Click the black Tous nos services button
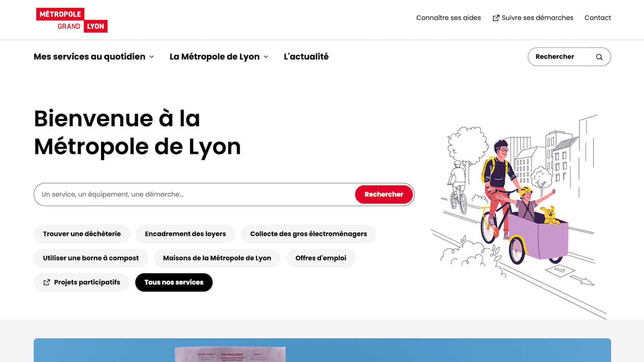644x362 pixels. 174,282
